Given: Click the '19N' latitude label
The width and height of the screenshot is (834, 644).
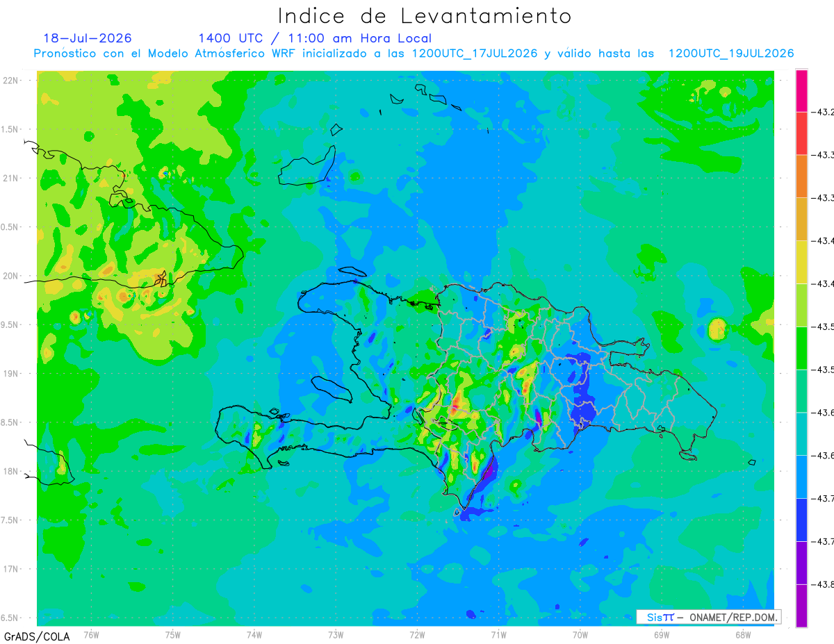Looking at the screenshot, I should point(10,373).
